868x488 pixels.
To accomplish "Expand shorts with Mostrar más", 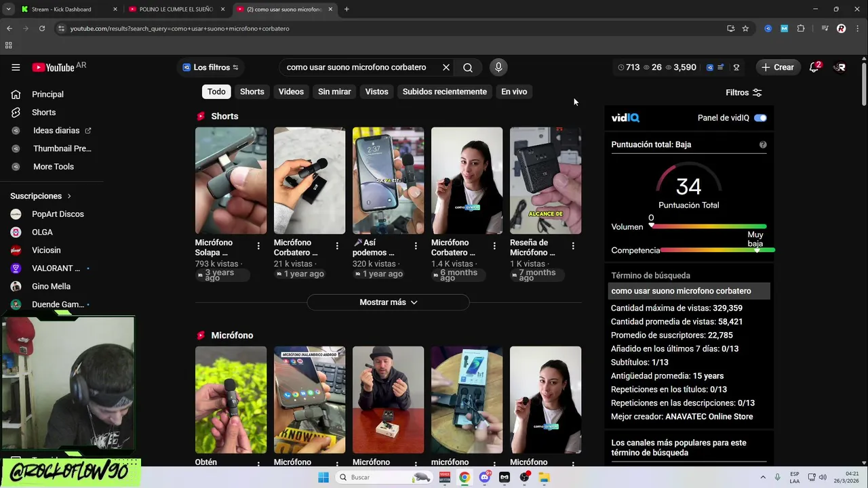I will 388,302.
